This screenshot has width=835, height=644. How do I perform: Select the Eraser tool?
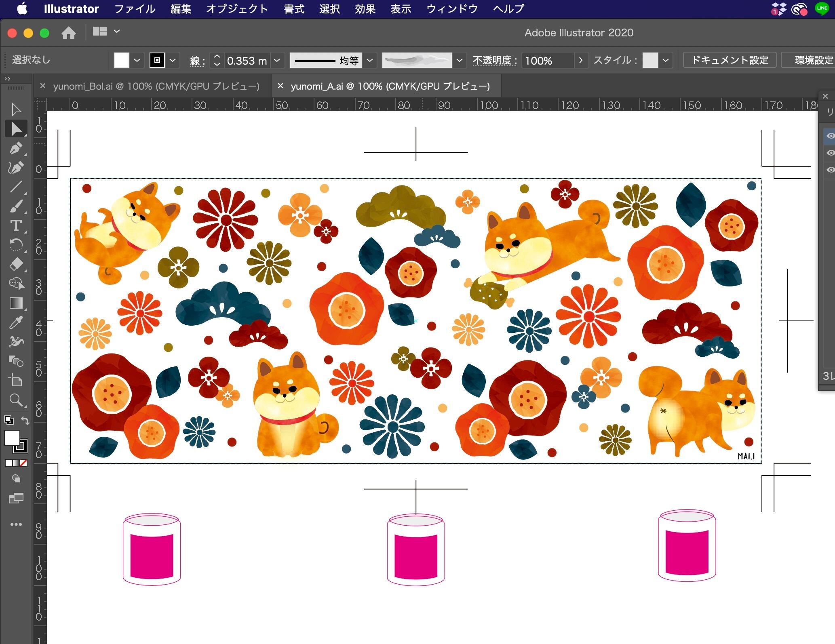point(16,264)
